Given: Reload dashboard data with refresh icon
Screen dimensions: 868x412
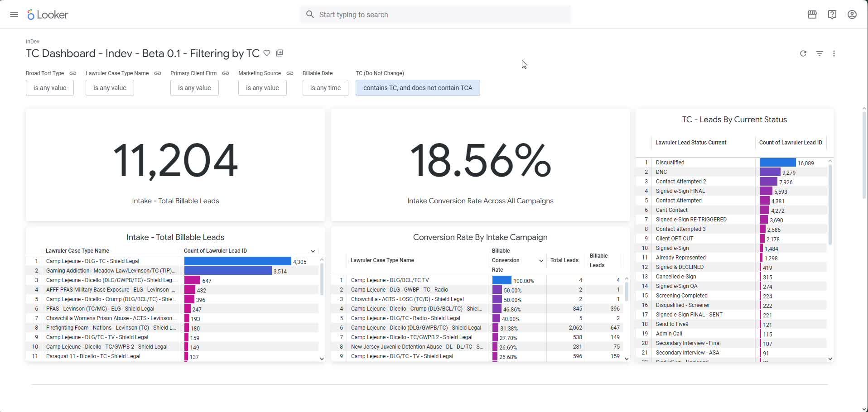Looking at the screenshot, I should [803, 53].
